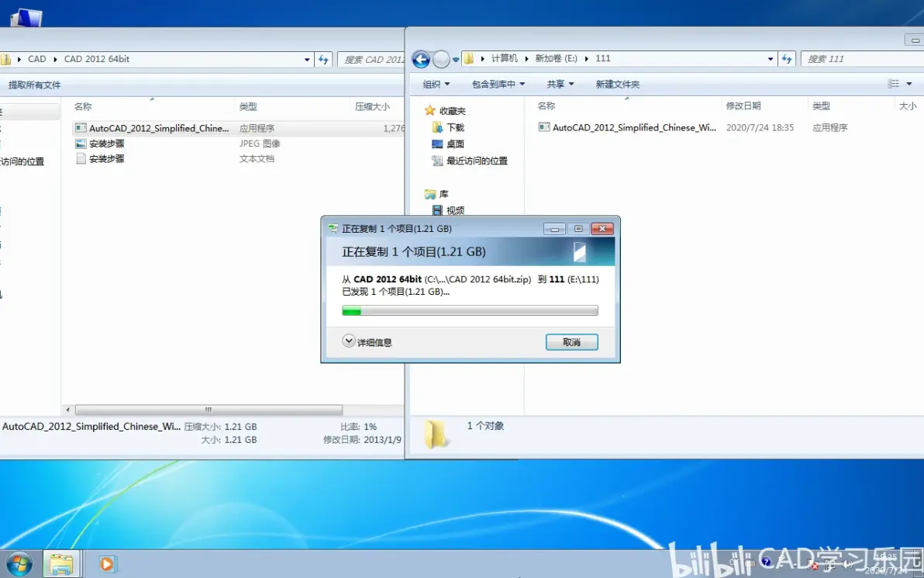Click the 下载 folder icon in the sidebar
This screenshot has height=578, width=924.
pos(437,127)
